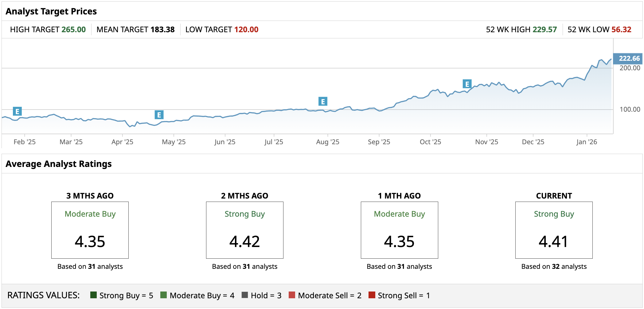Select the 2 MTHS AGO rating box

(x=245, y=230)
